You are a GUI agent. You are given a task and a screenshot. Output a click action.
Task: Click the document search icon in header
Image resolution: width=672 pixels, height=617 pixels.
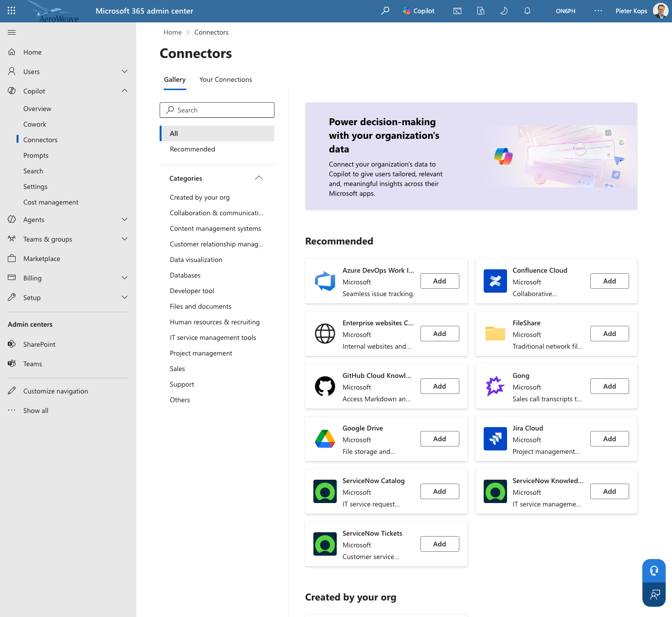pyautogui.click(x=481, y=11)
